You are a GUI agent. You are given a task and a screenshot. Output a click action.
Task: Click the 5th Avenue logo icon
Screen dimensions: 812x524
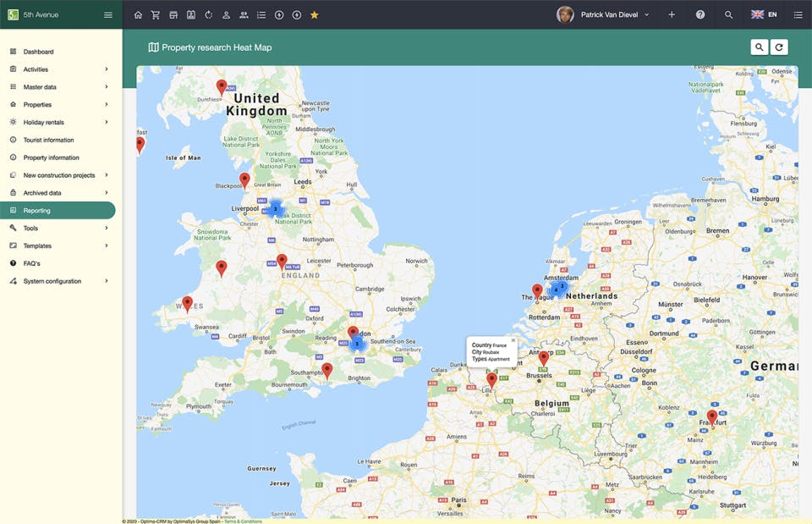13,14
